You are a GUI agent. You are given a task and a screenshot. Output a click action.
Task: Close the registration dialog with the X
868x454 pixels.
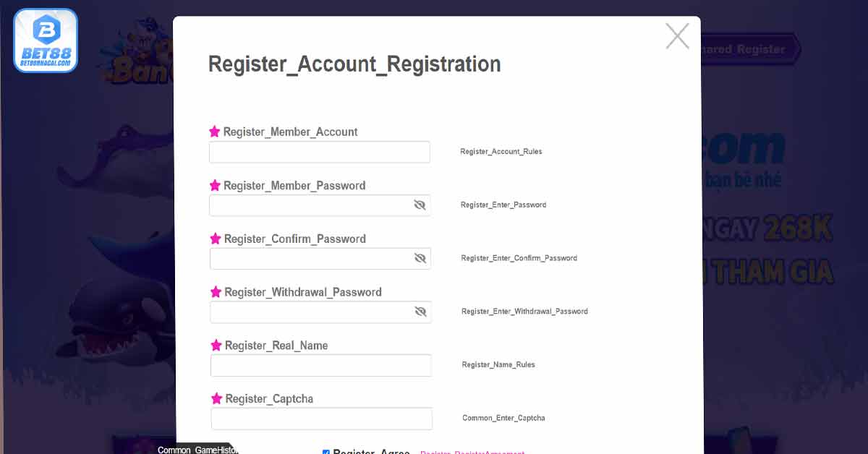677,36
